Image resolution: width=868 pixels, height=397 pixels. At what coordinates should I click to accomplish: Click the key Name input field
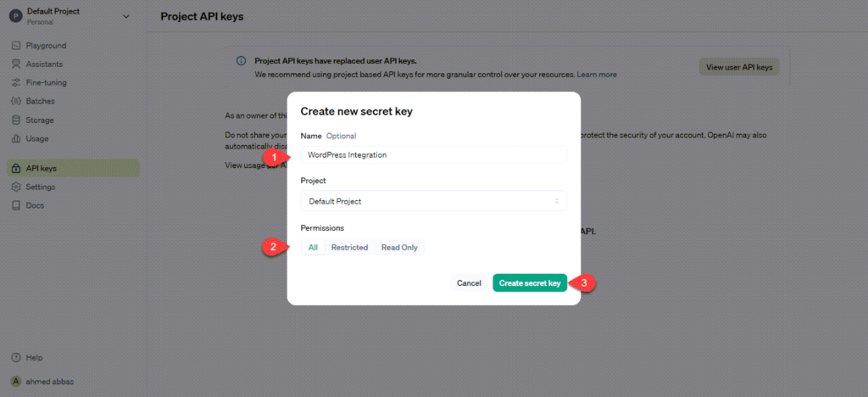pos(433,154)
